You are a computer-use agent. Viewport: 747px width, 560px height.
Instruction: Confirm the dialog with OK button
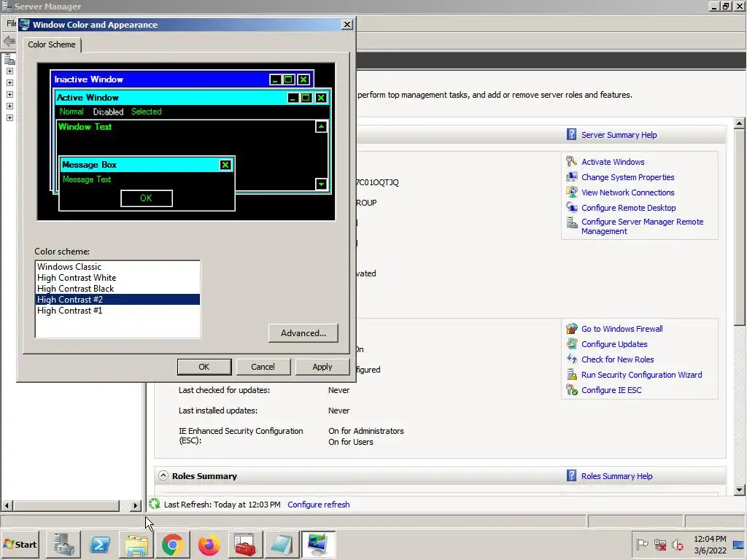tap(204, 367)
